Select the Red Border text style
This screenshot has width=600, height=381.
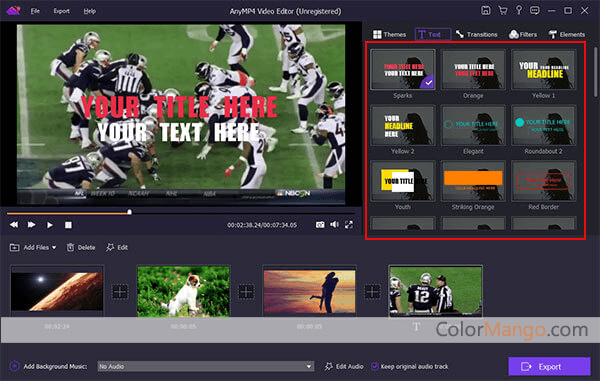543,181
